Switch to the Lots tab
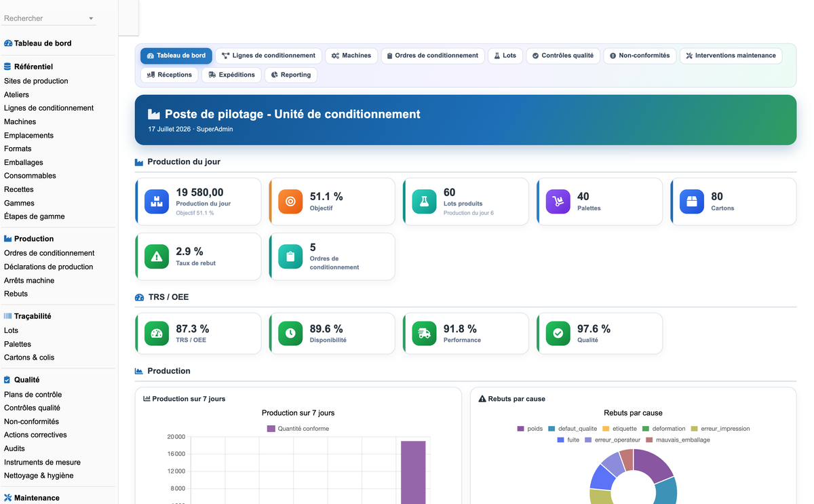Screen dimensions: 814x504 click(x=505, y=56)
